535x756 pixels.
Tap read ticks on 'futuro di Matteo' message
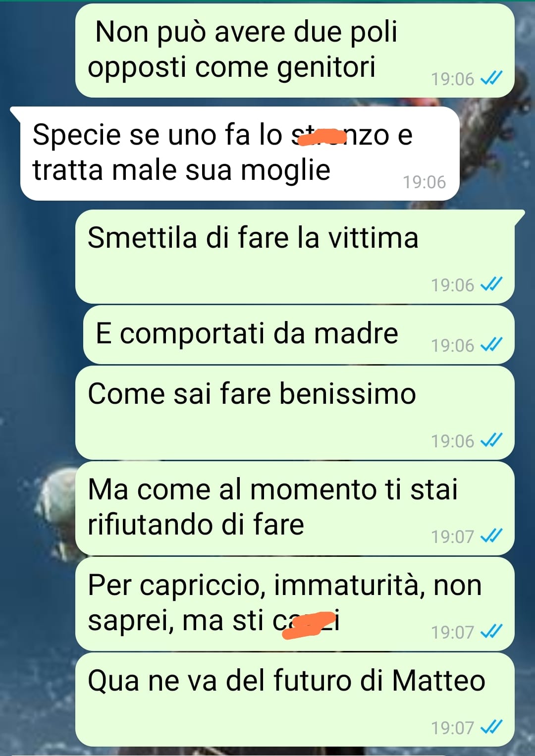click(x=492, y=727)
